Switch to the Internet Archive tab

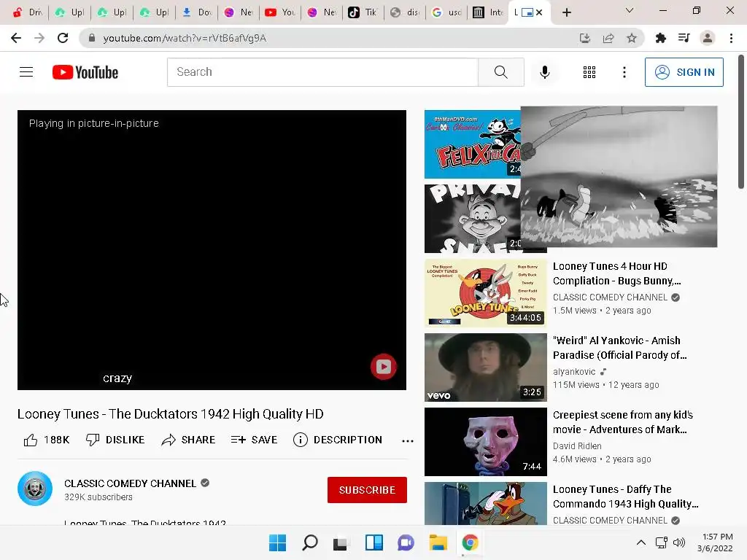pyautogui.click(x=488, y=12)
